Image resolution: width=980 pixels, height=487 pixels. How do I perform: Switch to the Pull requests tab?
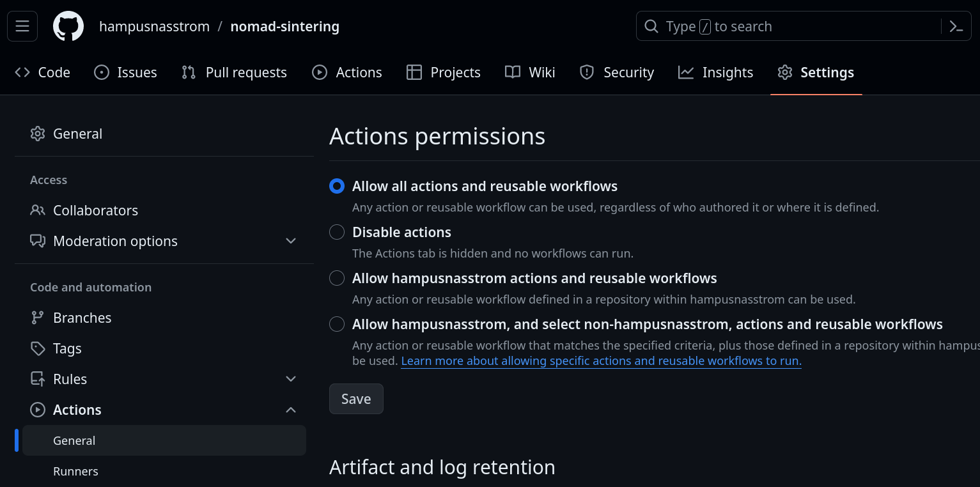(x=234, y=72)
